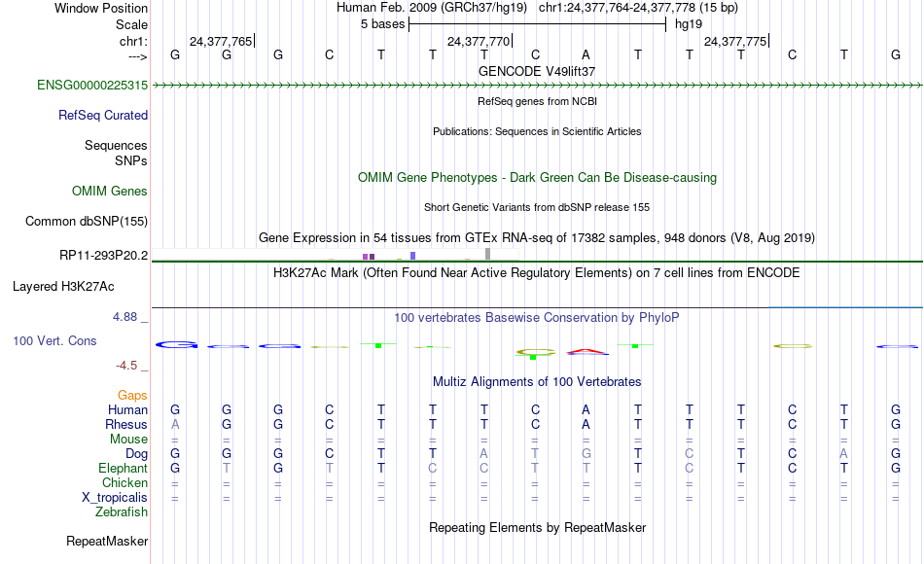Click the A base in the Human alignment row
The height and width of the screenshot is (564, 924).
[x=586, y=409]
